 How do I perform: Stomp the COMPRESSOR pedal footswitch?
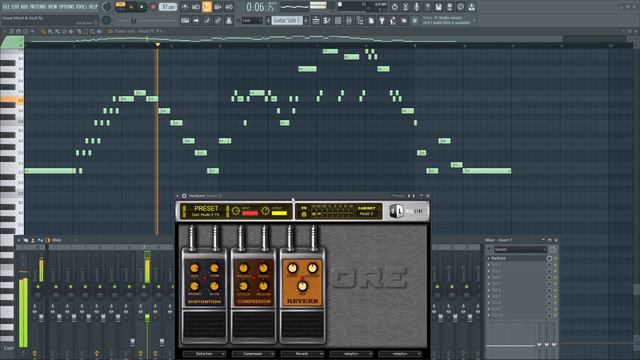click(x=253, y=326)
